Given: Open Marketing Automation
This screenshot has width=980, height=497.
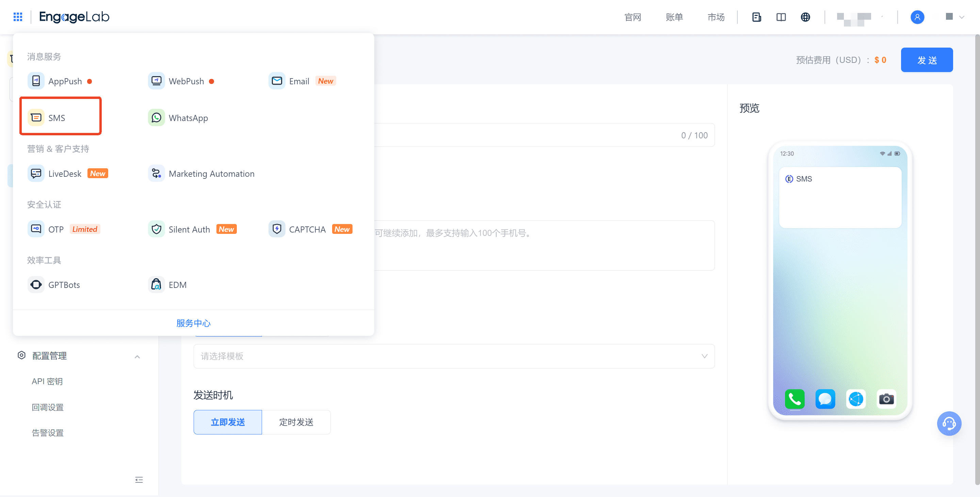Looking at the screenshot, I should click(201, 174).
